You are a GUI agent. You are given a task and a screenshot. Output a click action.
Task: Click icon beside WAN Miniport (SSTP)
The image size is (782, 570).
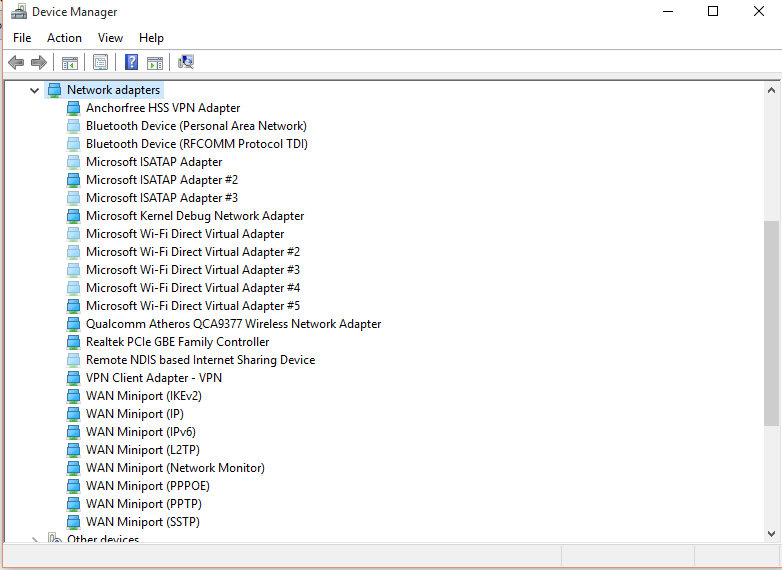(x=73, y=522)
